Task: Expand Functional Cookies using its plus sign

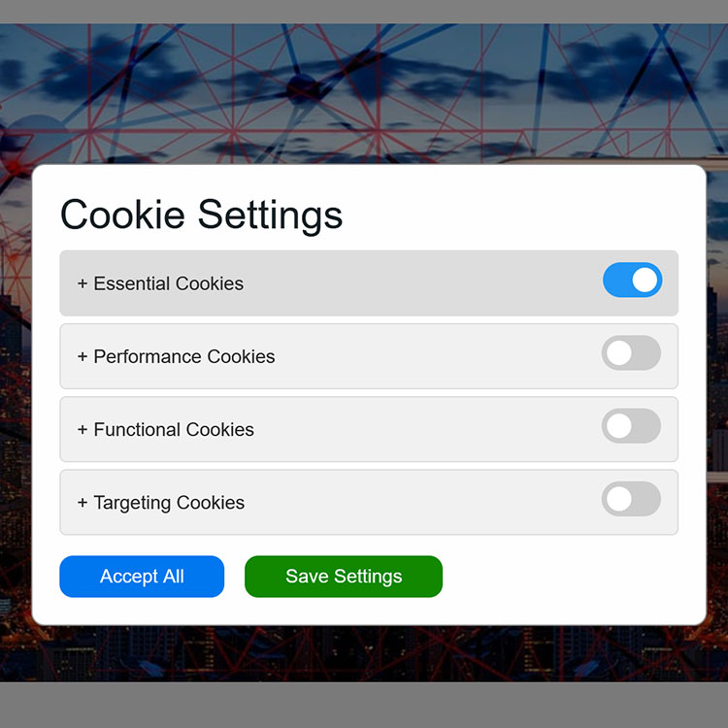Action: click(x=83, y=430)
